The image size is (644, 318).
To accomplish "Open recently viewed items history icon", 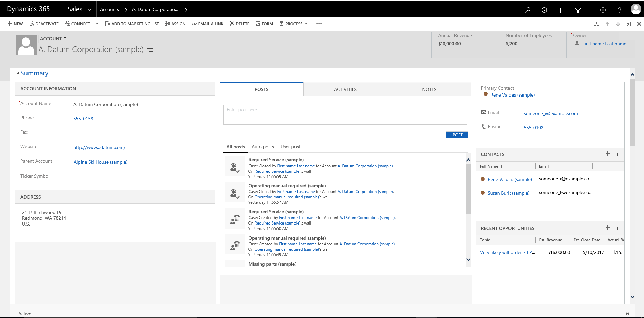I will point(544,9).
